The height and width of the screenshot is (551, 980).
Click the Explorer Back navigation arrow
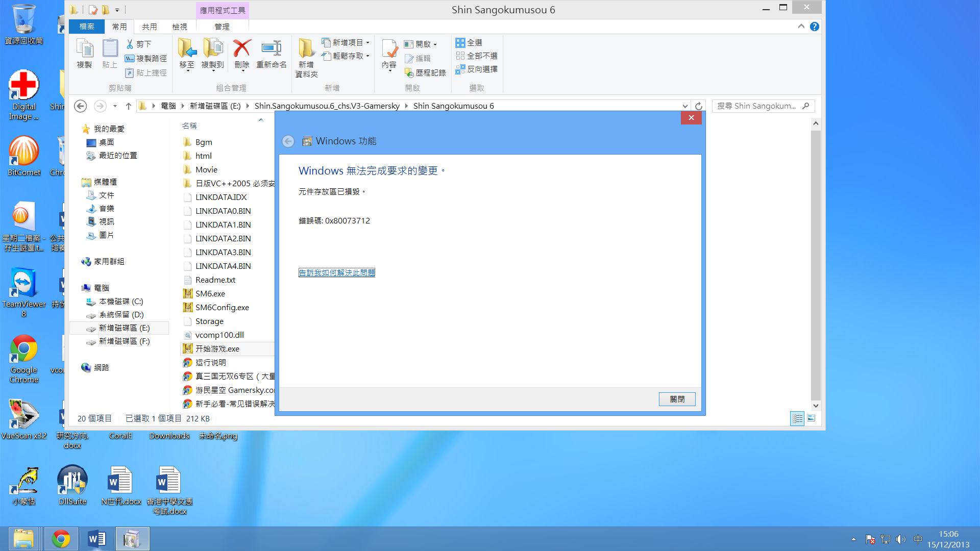coord(81,106)
